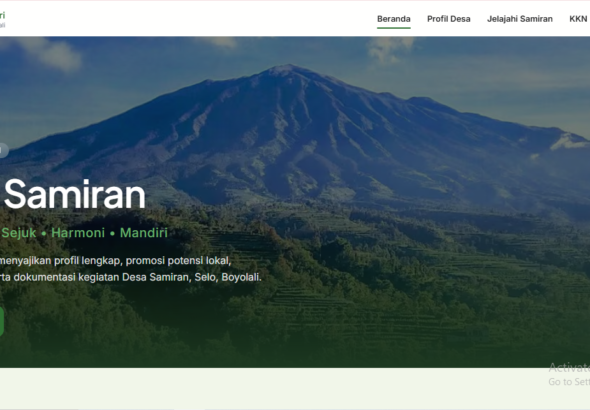
Task: Select the KKN navigation item
Action: tap(579, 19)
